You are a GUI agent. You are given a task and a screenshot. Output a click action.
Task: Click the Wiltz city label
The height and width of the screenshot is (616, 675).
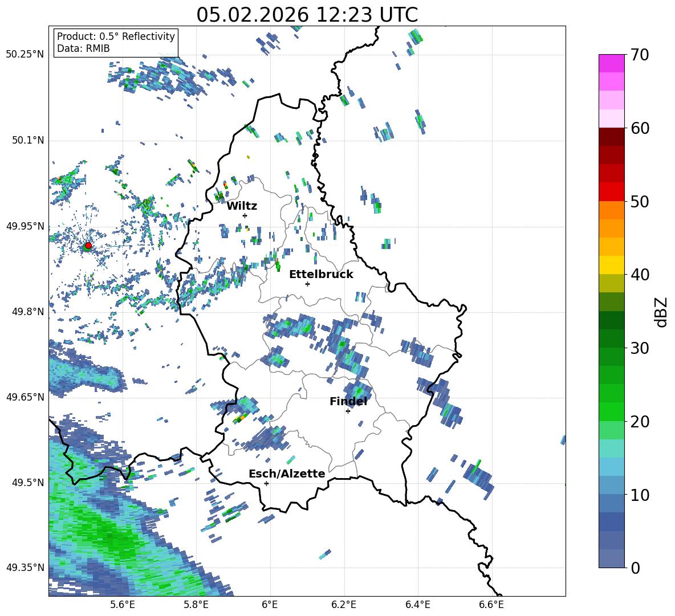pyautogui.click(x=242, y=206)
